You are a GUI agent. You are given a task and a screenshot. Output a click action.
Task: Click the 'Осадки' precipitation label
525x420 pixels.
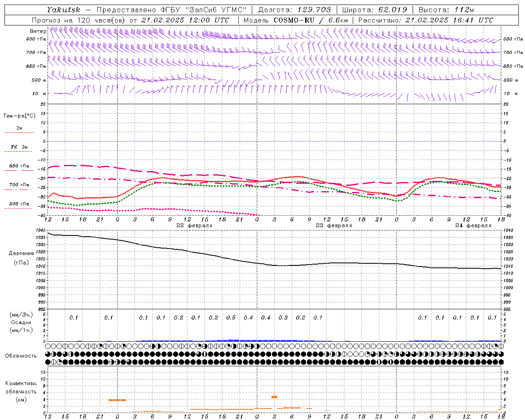(x=21, y=322)
